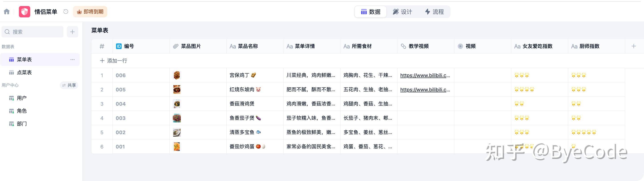Viewport: 644px width, 181px height.
Task: Click the 004 ID cell
Action: pos(141,104)
